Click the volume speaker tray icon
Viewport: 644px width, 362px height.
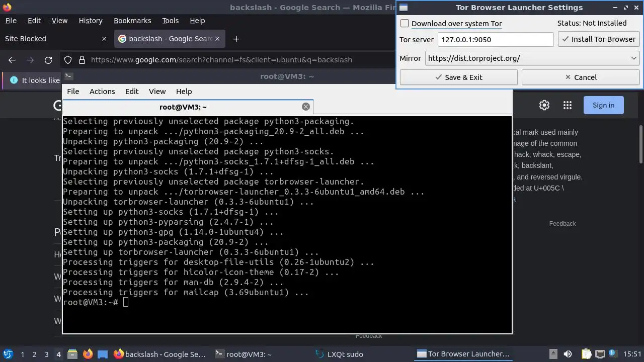pyautogui.click(x=568, y=354)
